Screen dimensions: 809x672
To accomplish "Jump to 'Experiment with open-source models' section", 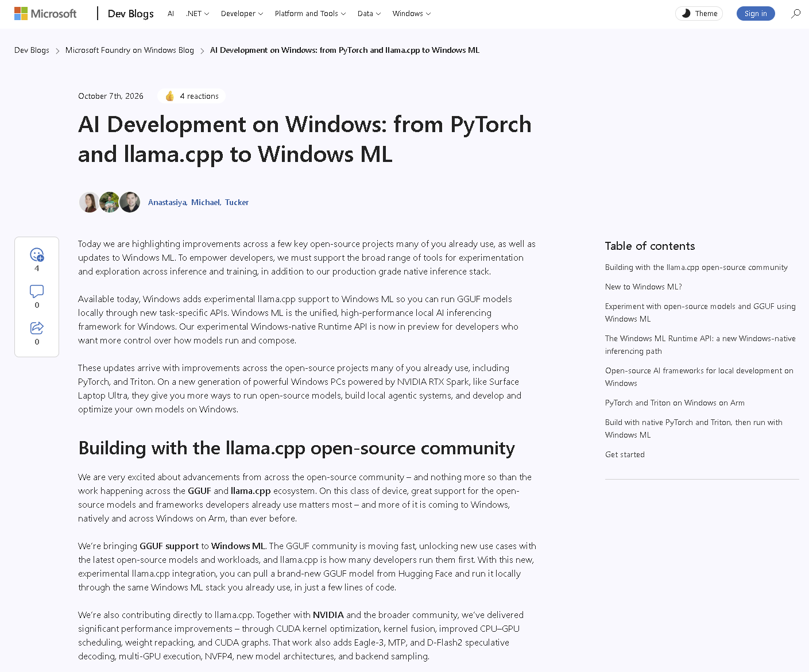I will coord(700,313).
